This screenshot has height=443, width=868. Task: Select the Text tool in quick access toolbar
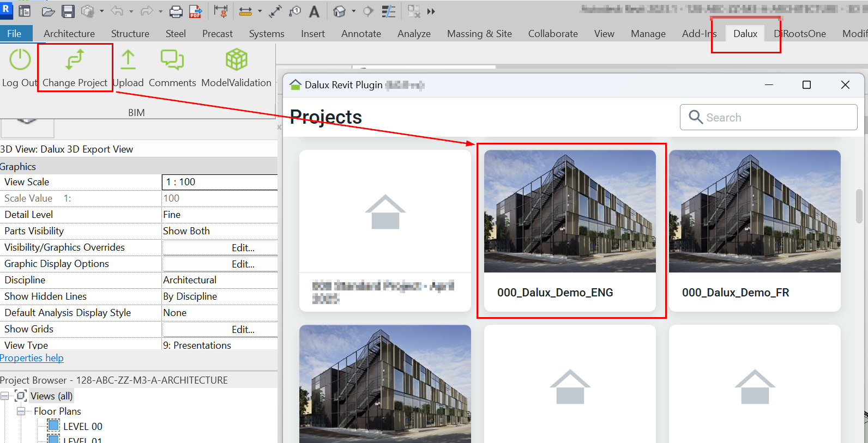(314, 11)
